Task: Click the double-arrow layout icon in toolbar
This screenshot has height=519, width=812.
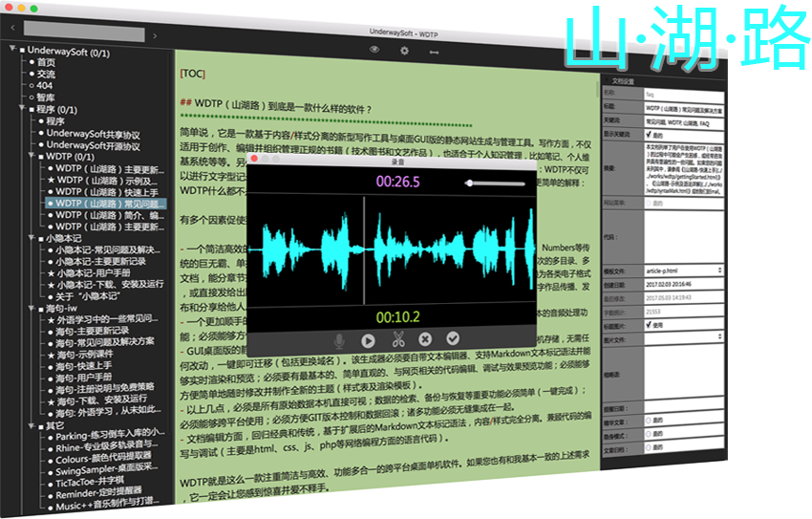Action: click(434, 51)
